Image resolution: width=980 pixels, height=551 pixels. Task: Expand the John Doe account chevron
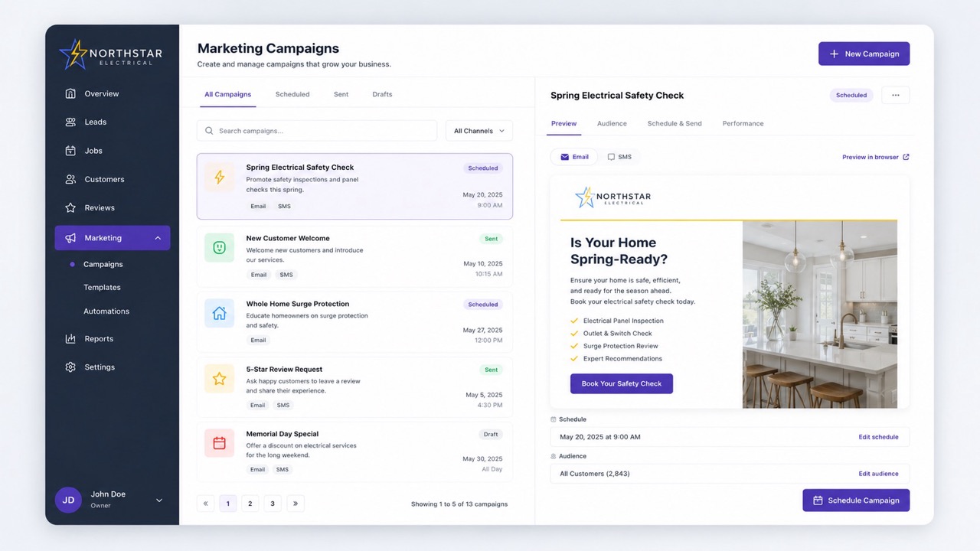[x=159, y=500]
